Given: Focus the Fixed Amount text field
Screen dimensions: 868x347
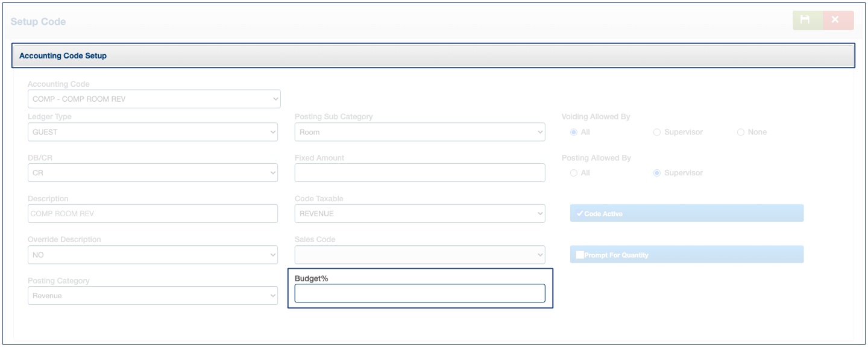Looking at the screenshot, I should pyautogui.click(x=420, y=173).
